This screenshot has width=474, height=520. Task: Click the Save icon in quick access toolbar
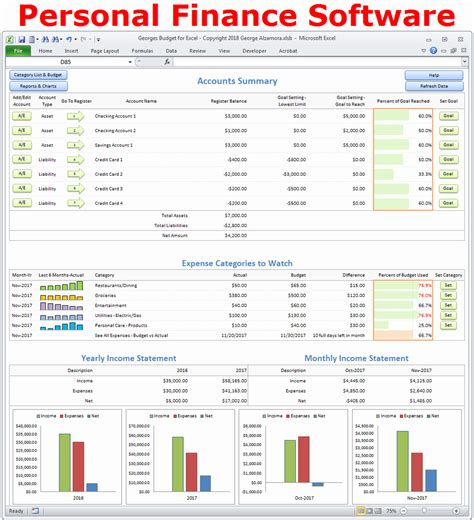22,40
